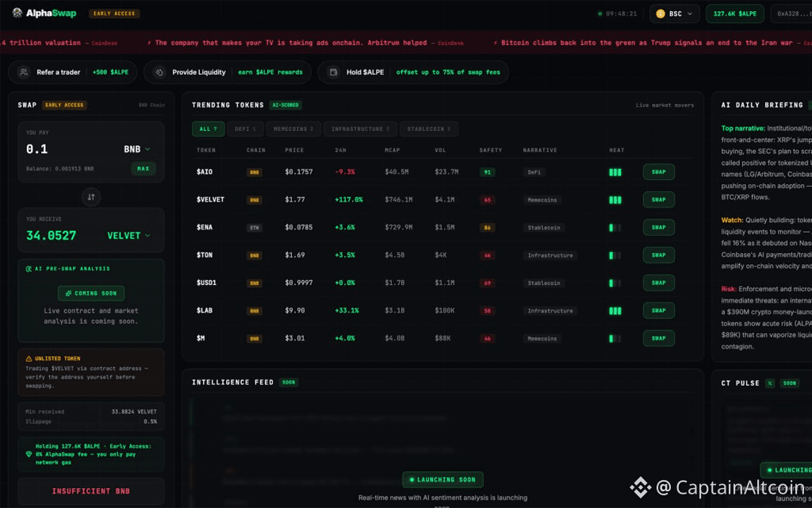Click the 0.5% slippage value
This screenshot has height=508, width=812.
point(150,422)
